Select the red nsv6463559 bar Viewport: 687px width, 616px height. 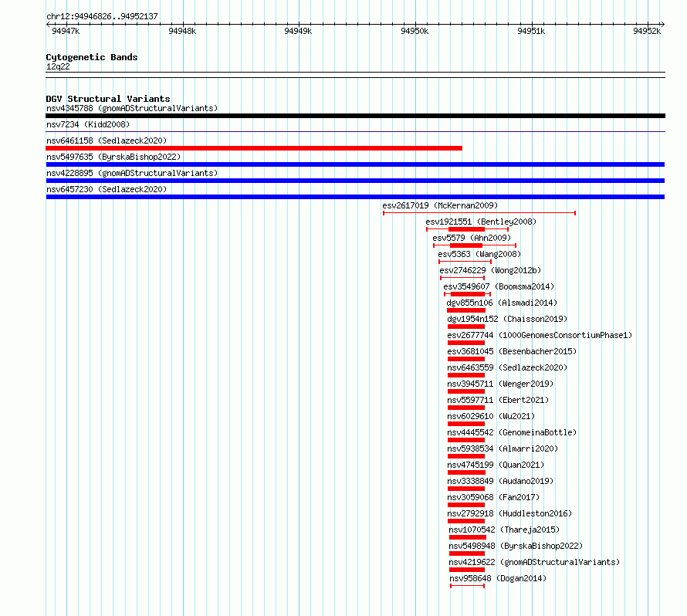[466, 375]
